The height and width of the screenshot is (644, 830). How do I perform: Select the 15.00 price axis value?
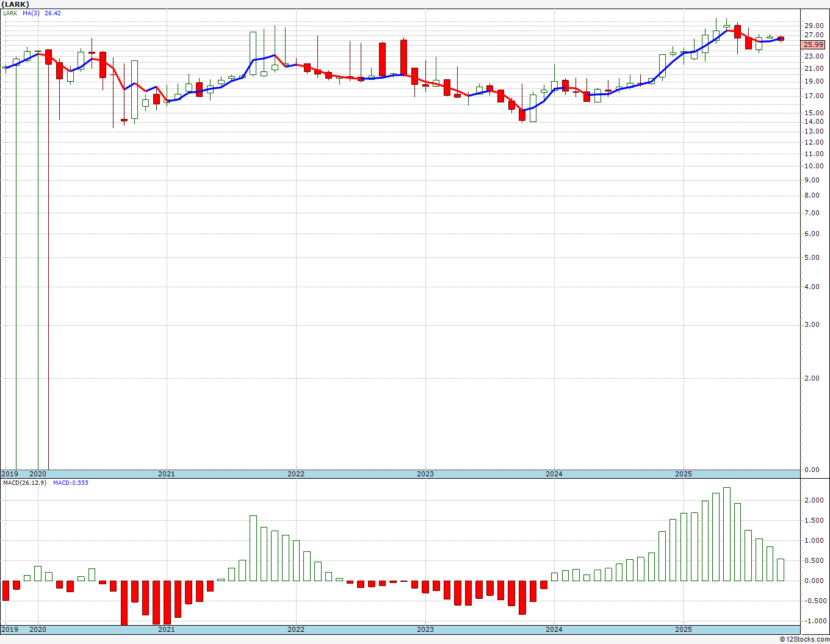[x=814, y=113]
